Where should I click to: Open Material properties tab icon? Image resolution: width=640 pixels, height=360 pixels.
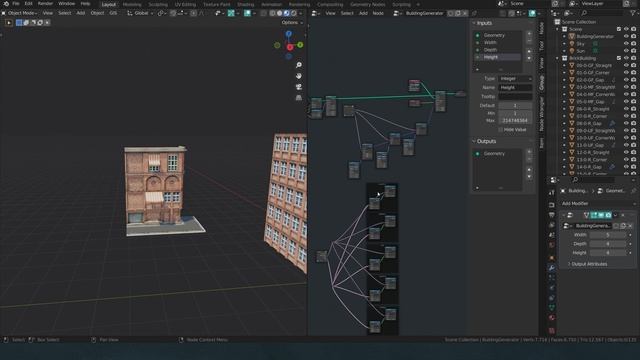coord(552,318)
